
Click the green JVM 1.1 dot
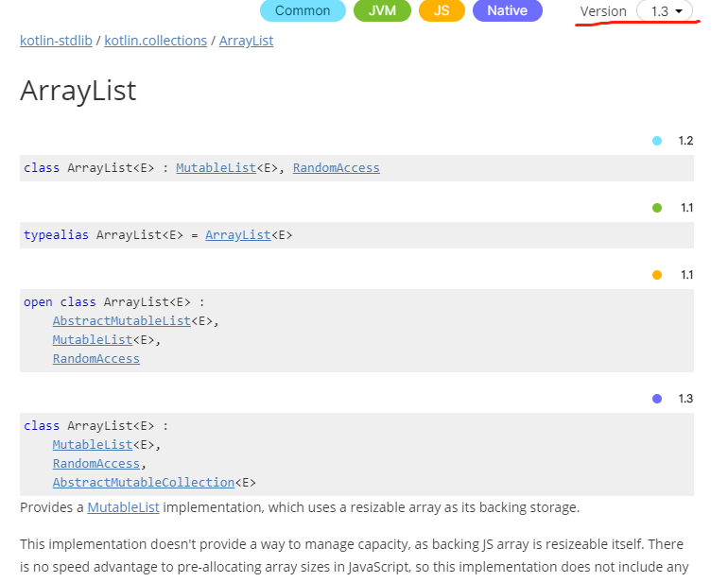click(x=657, y=208)
